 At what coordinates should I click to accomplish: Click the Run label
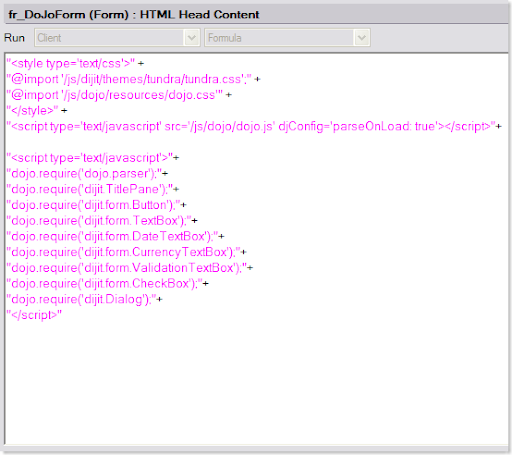(14, 38)
